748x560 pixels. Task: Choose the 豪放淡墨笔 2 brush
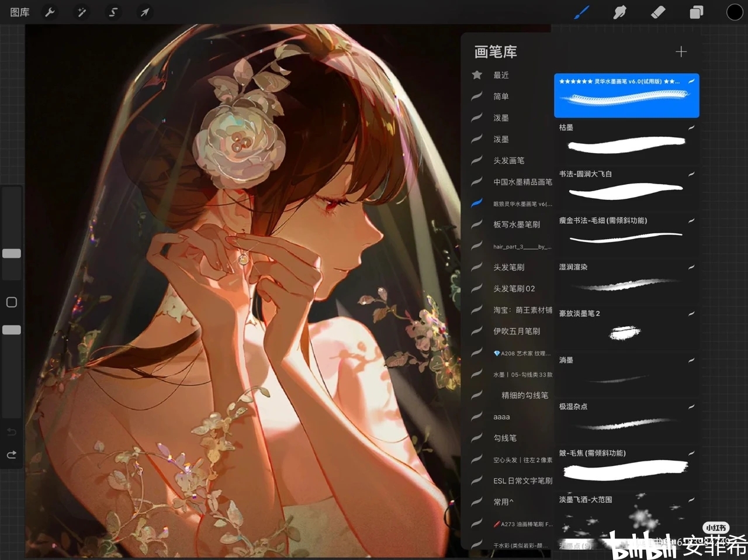point(626,329)
